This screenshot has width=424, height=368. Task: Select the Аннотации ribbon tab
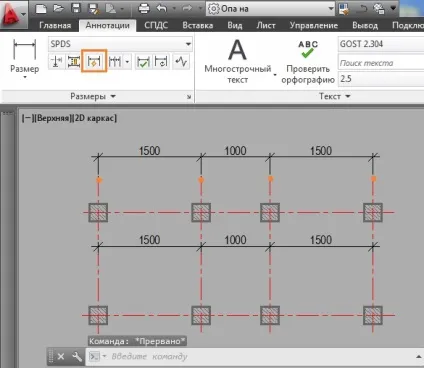[x=107, y=25]
